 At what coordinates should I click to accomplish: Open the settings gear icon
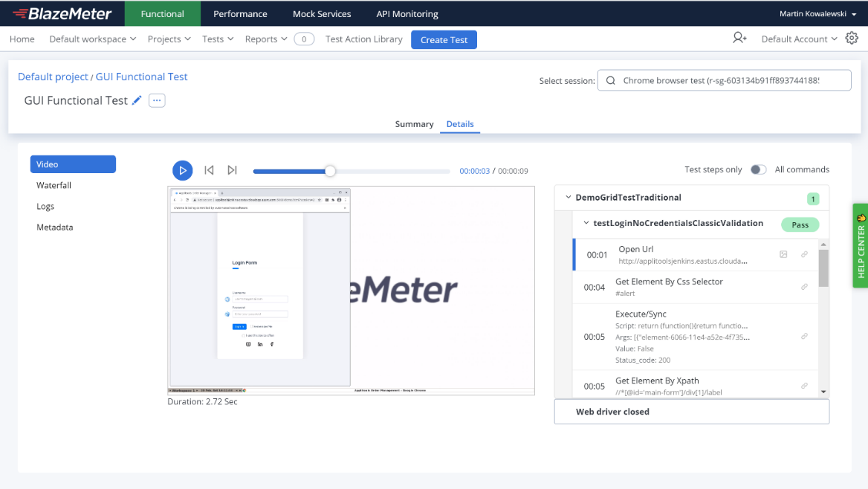point(852,38)
